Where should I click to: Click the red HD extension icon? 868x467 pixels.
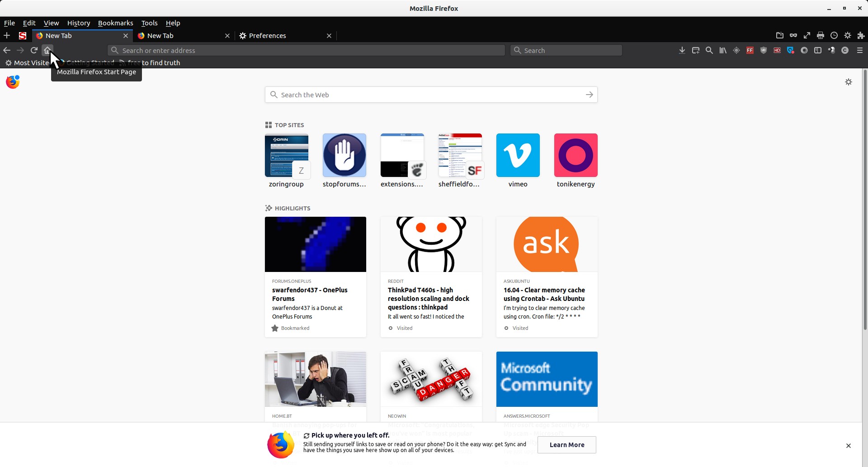(777, 50)
